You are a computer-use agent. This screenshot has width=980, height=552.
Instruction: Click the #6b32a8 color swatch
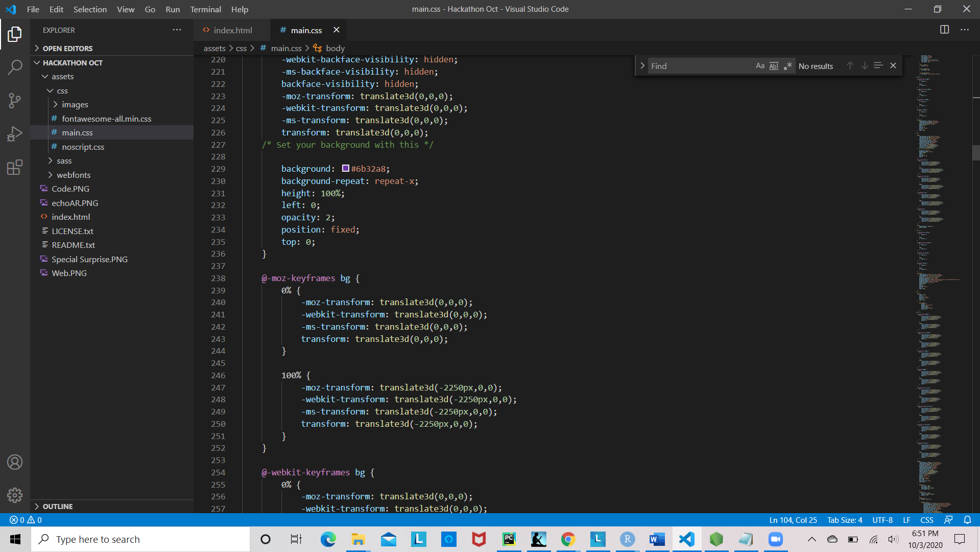(346, 169)
